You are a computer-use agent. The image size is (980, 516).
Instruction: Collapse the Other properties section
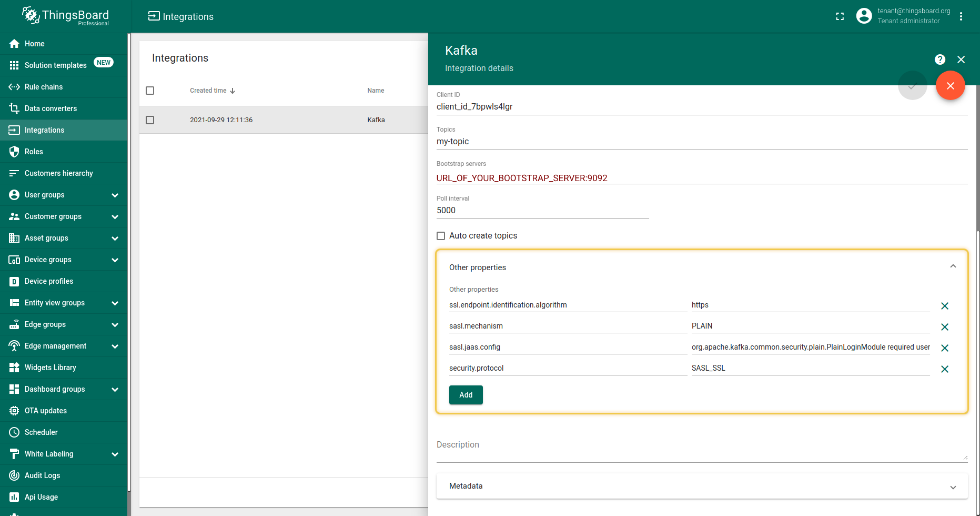[x=953, y=267]
